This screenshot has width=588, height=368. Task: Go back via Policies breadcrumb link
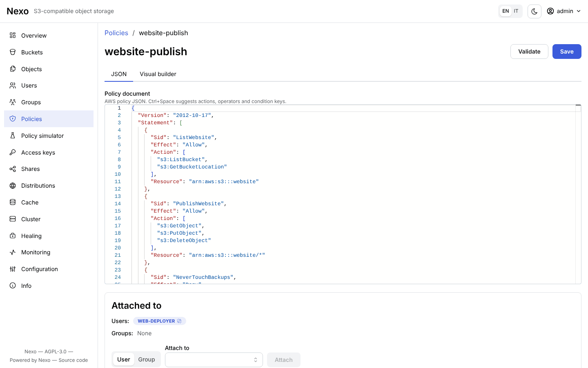[x=116, y=33]
